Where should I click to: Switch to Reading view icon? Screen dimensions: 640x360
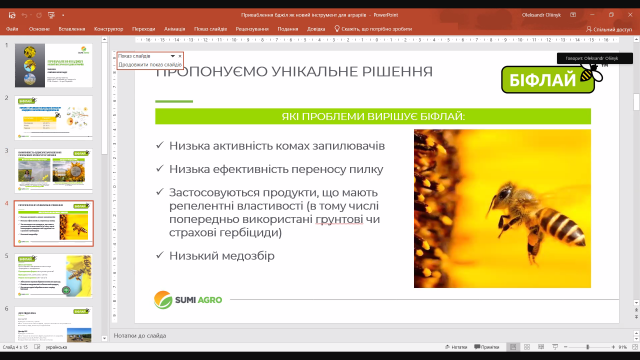(x=541, y=347)
